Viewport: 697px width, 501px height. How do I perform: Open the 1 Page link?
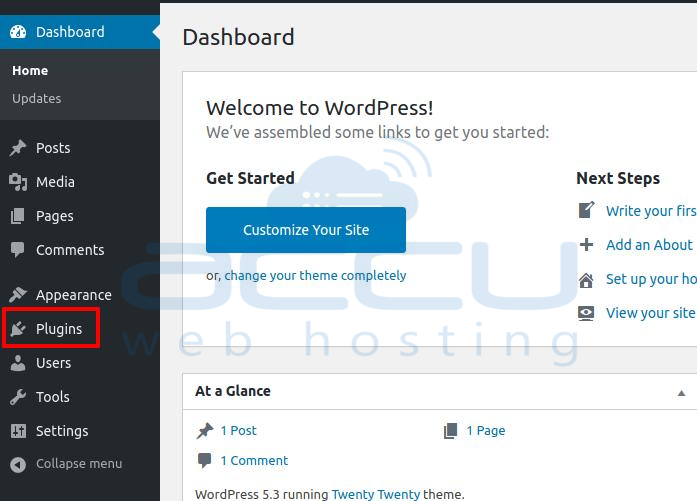[486, 430]
